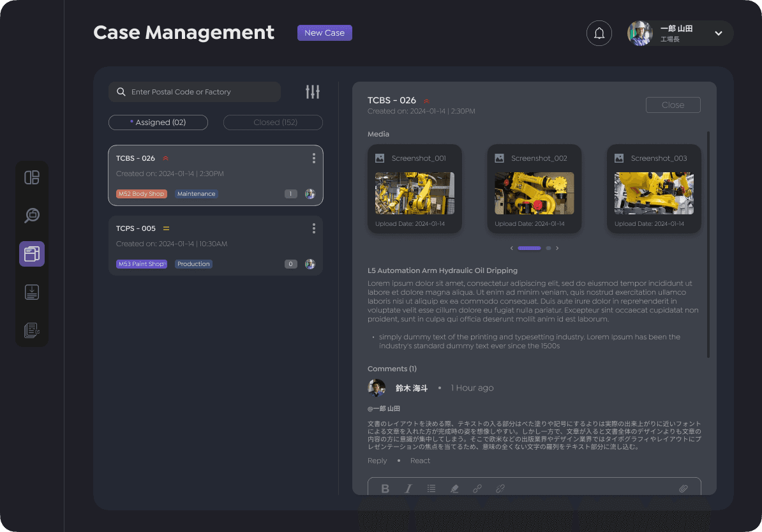Expand the user profile menu for 一郎 山田
Screen dimensions: 762x532
point(719,33)
